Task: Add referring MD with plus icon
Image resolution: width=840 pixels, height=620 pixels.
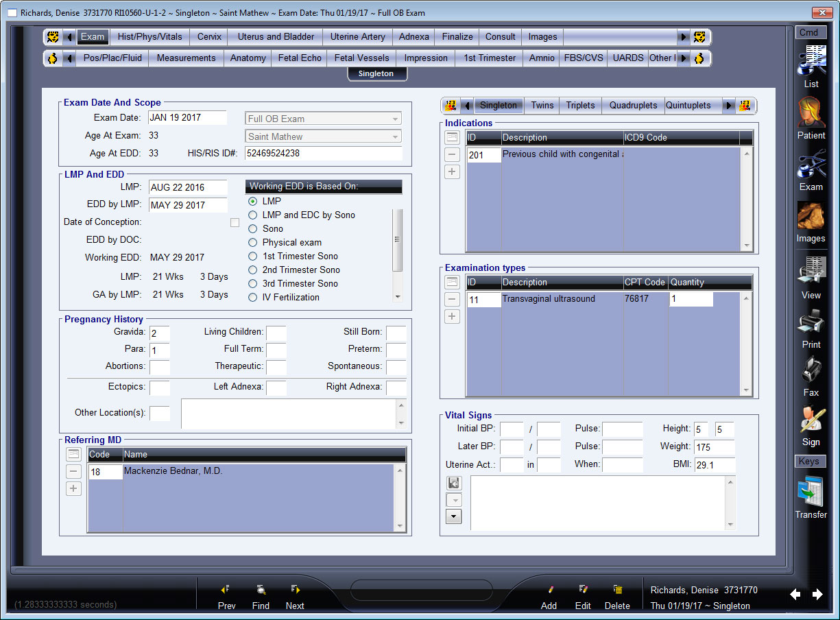Action: 73,488
